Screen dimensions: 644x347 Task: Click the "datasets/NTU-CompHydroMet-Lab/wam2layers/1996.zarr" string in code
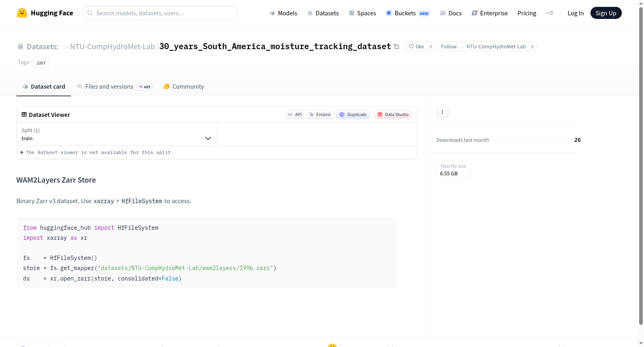pyautogui.click(x=185, y=268)
